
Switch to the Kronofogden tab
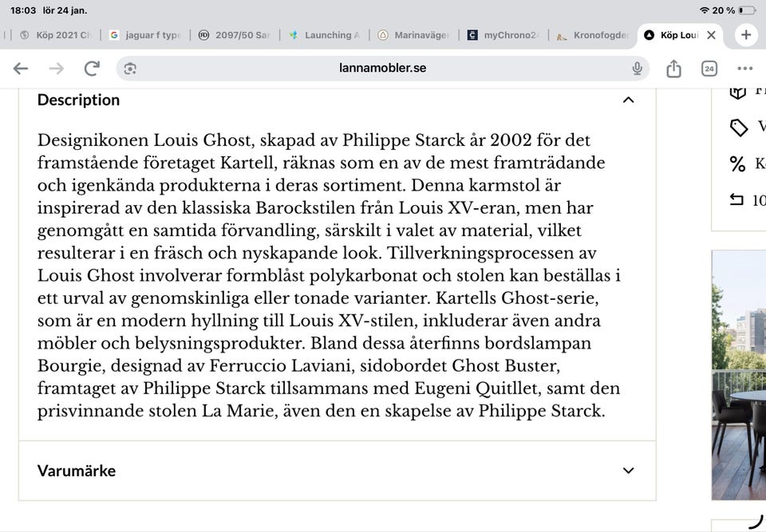pos(590,34)
